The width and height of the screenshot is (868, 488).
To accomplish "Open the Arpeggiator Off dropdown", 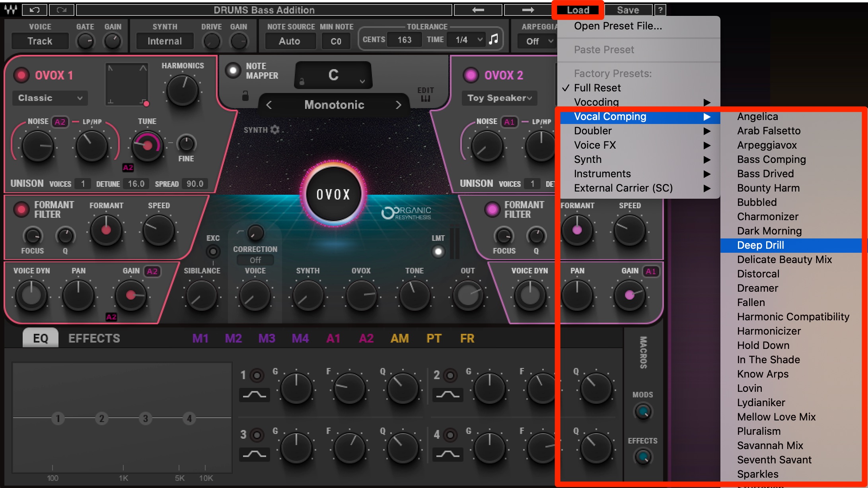I will (537, 41).
